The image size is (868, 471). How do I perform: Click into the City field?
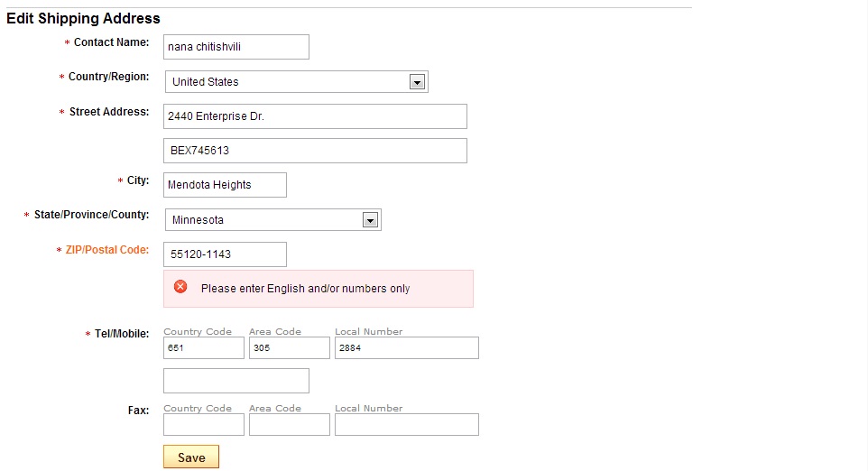225,185
